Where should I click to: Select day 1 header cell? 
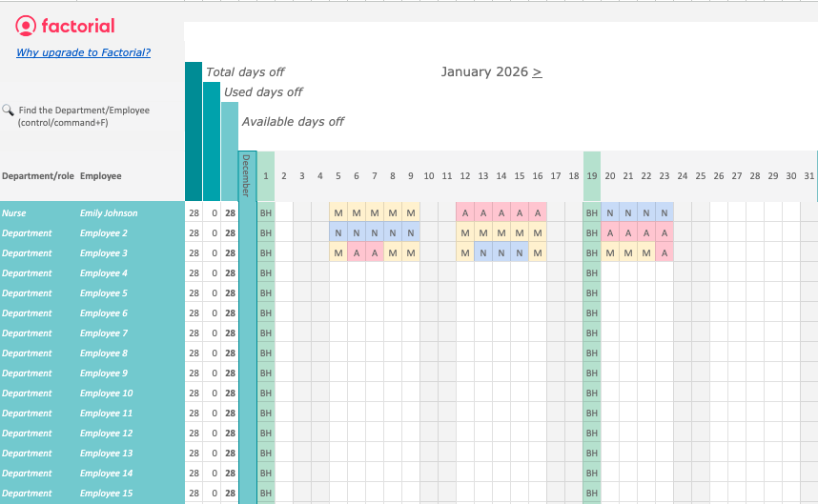(x=266, y=176)
